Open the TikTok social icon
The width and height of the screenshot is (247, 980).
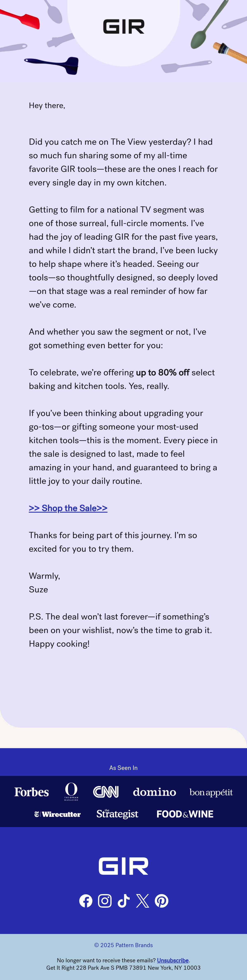[x=123, y=901]
